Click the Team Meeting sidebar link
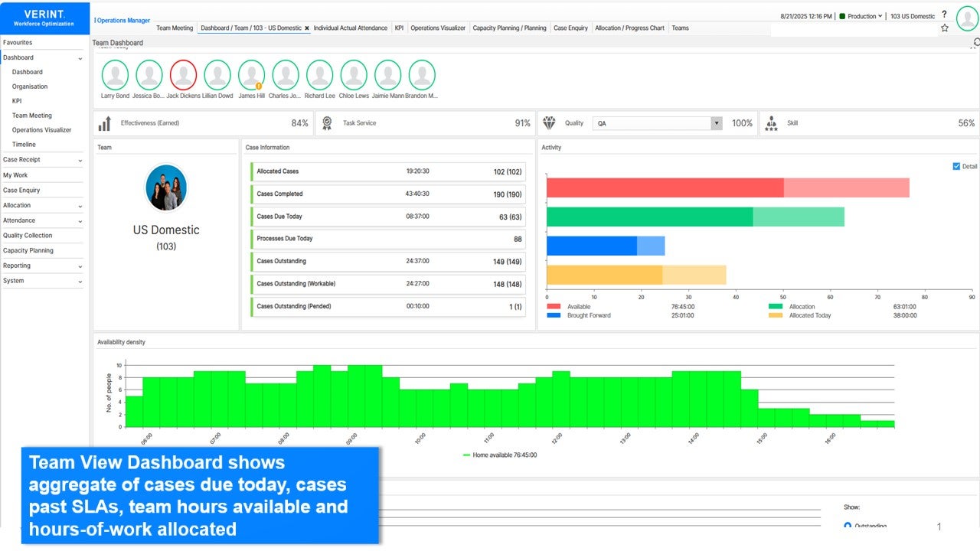 pos(31,115)
